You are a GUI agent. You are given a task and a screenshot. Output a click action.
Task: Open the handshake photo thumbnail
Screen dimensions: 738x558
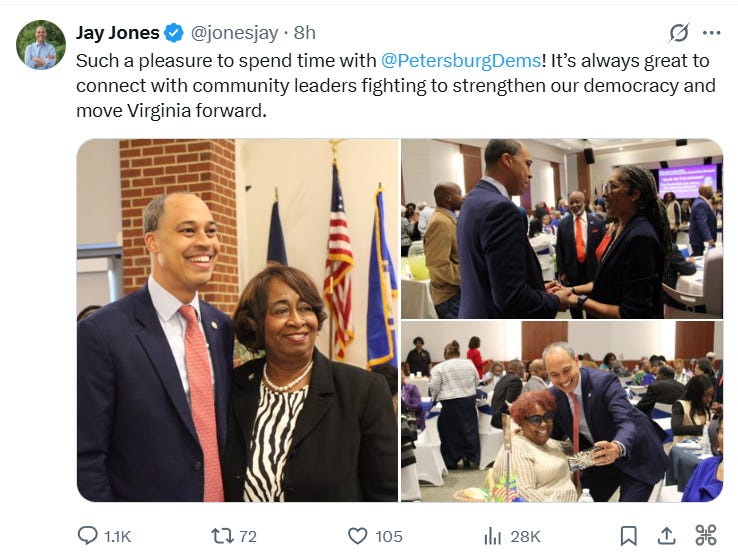[562, 229]
